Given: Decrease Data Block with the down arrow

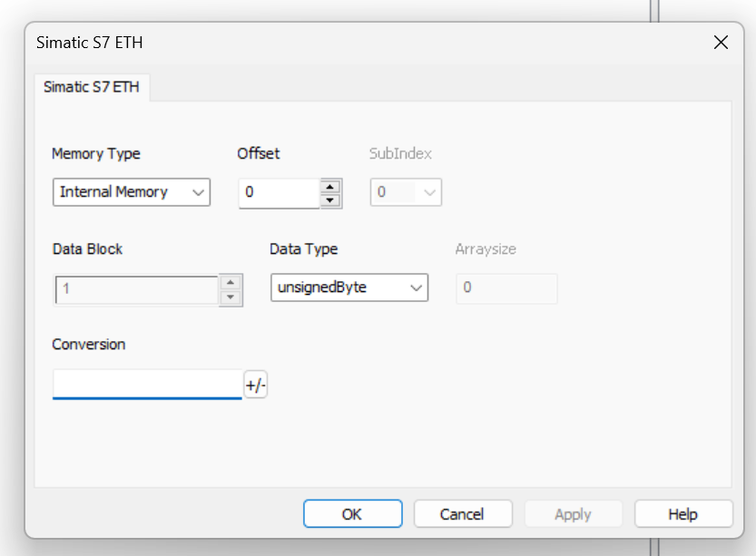Looking at the screenshot, I should click(x=231, y=298).
